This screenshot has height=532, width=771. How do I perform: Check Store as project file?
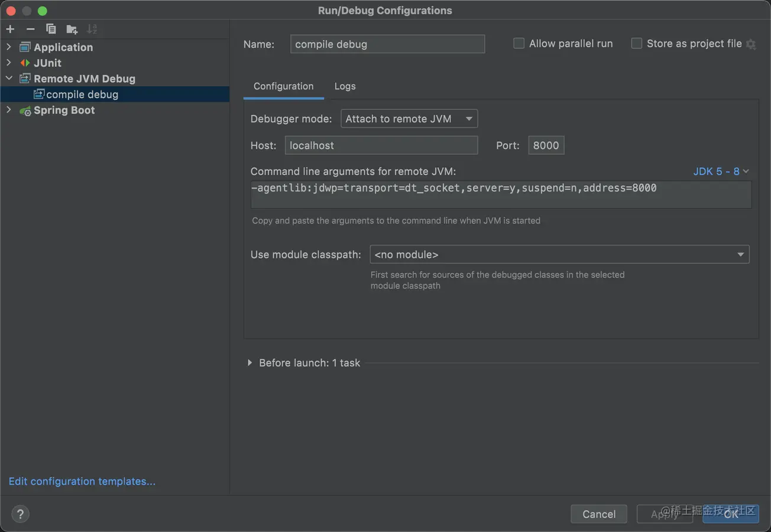pos(636,43)
